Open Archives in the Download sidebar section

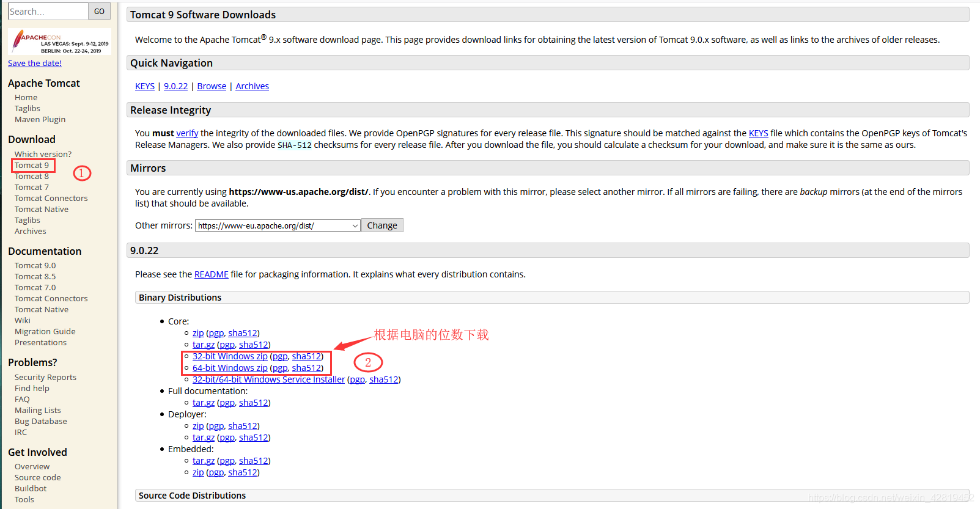click(31, 232)
